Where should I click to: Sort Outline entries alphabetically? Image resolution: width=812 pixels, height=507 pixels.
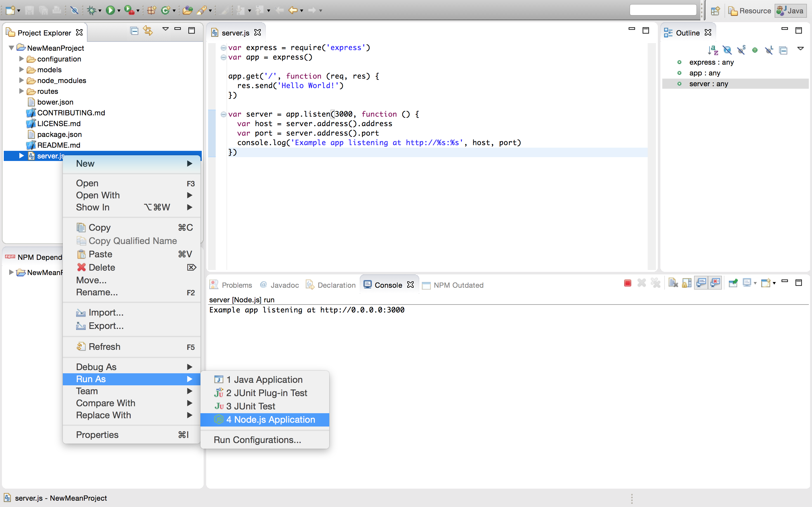pyautogui.click(x=713, y=50)
